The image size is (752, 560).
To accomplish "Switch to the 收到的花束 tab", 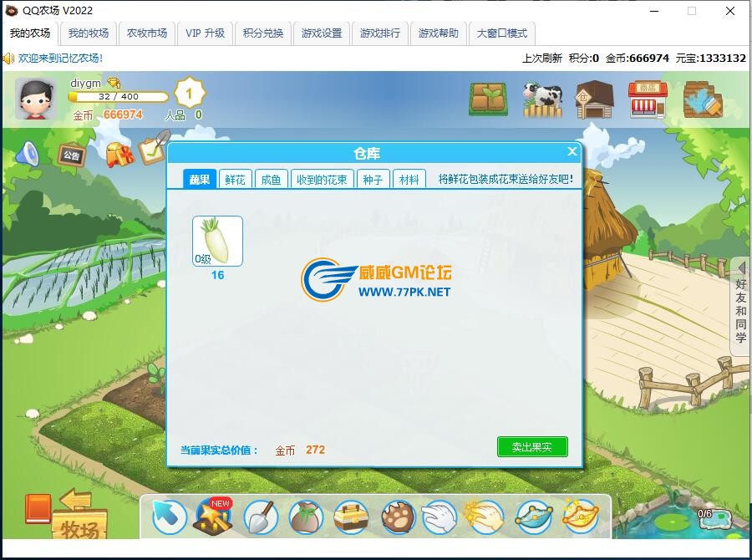I will point(322,180).
